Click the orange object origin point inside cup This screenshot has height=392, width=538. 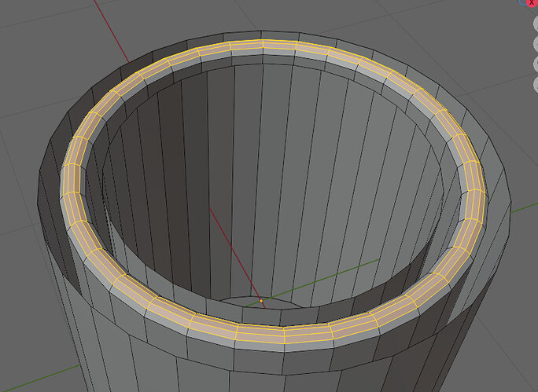point(261,301)
